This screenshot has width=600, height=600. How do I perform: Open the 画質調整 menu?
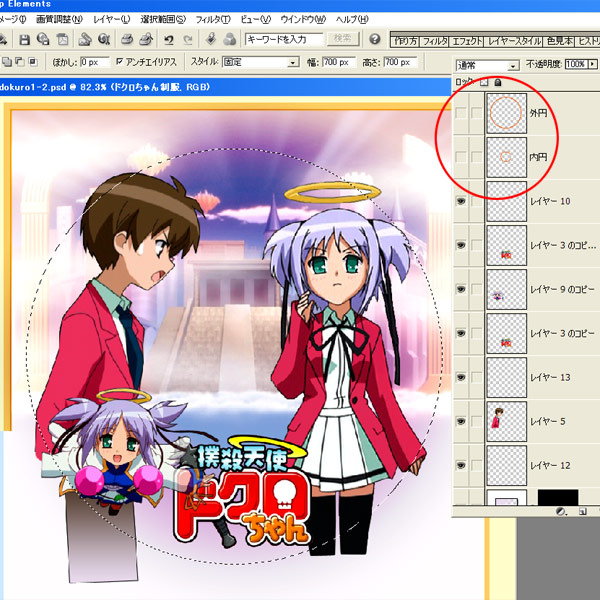pos(59,19)
